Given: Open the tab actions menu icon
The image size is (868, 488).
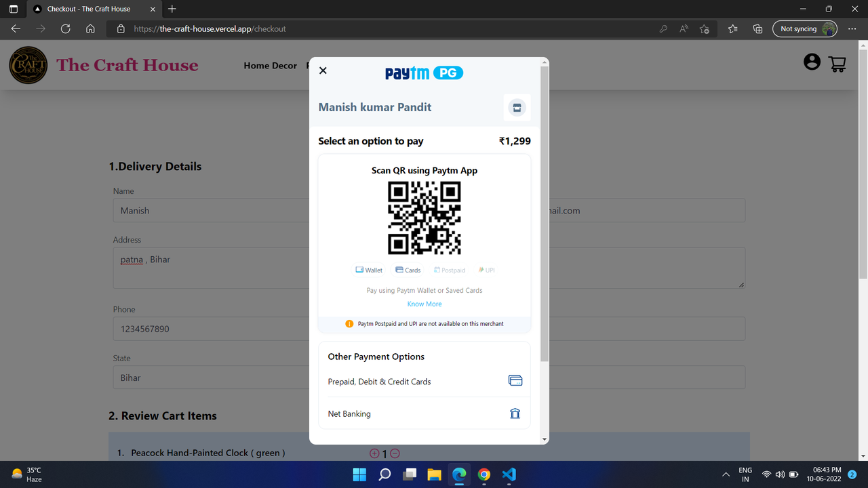Looking at the screenshot, I should (x=14, y=9).
